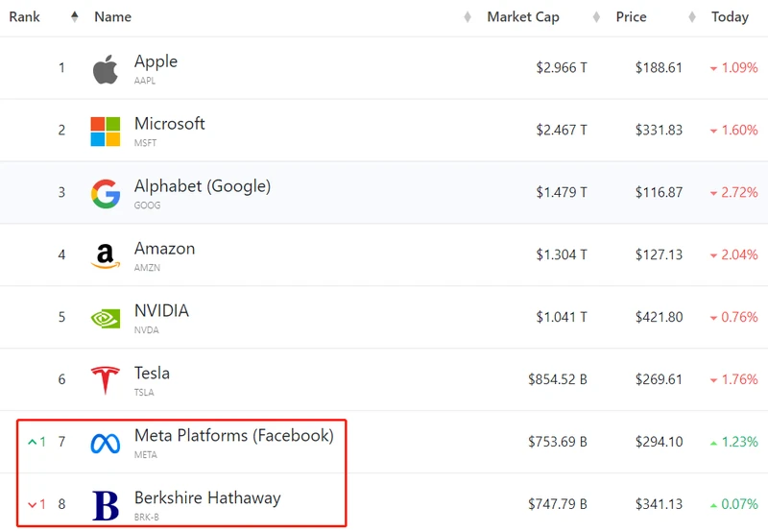Click the Microsoft four-square logo
768x532 pixels.
point(106,132)
